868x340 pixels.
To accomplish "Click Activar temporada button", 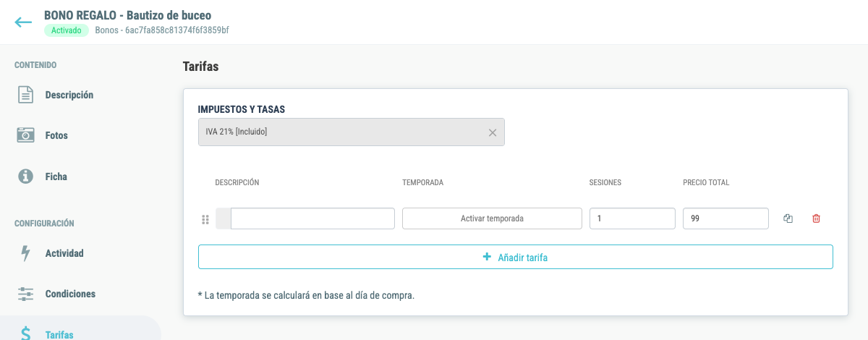I will (x=492, y=218).
